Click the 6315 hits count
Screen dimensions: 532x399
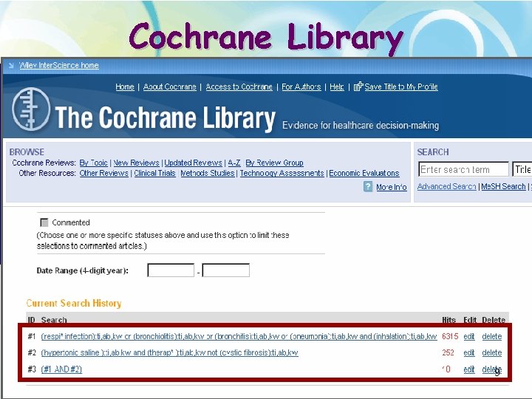coord(450,336)
